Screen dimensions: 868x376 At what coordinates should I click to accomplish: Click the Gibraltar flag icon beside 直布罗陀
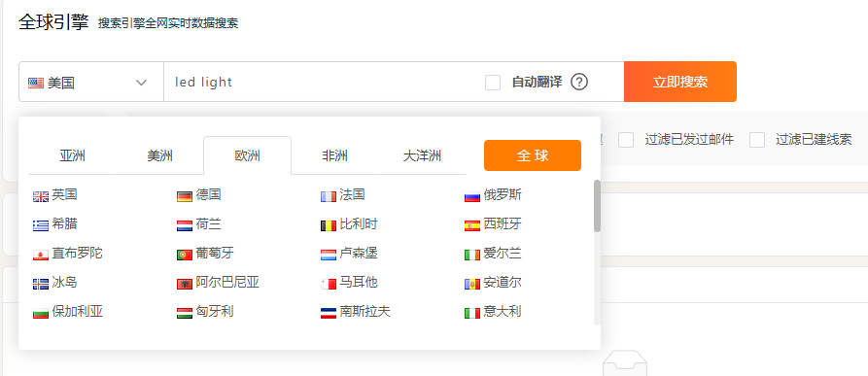pos(41,255)
